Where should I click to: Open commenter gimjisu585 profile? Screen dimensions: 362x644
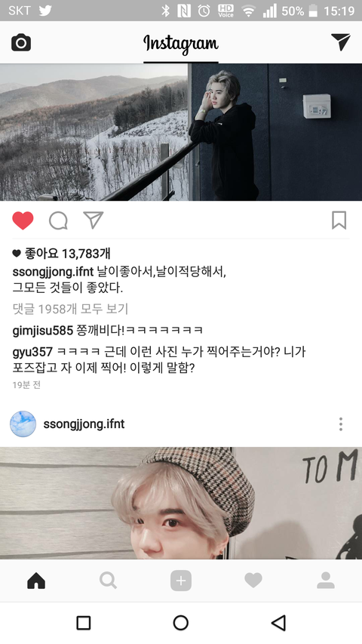tap(43, 330)
